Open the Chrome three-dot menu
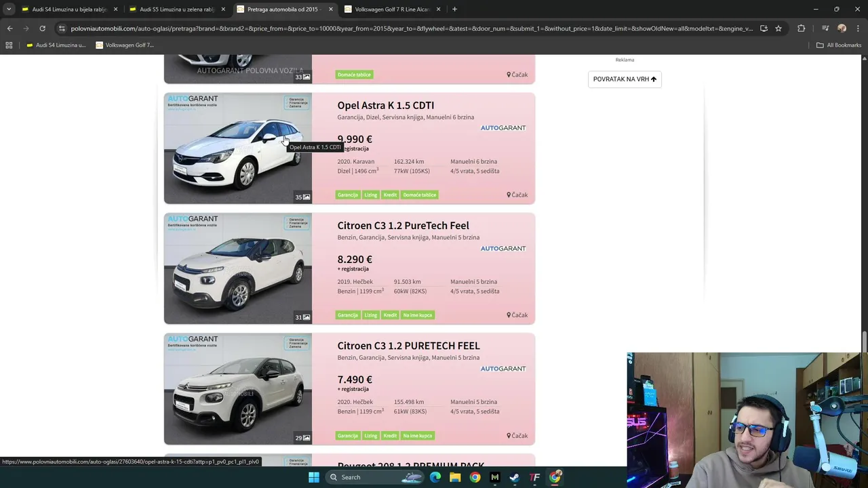The height and width of the screenshot is (488, 868). pos(857,28)
